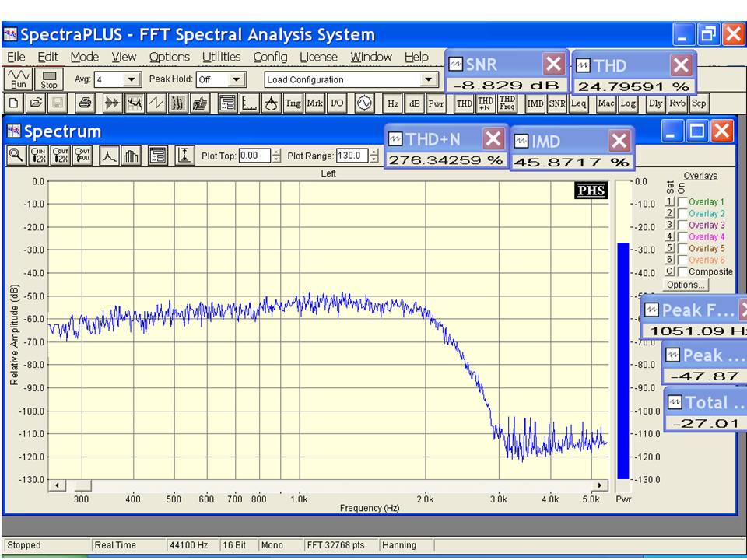Click the Stop analyzer button
This screenshot has width=747, height=560.
48,79
